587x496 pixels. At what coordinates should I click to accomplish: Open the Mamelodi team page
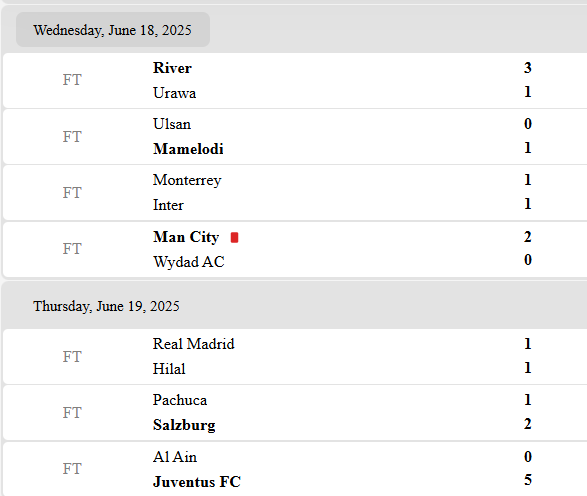click(188, 149)
